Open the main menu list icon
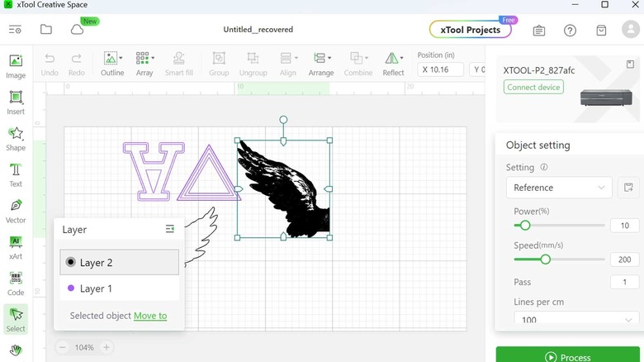Viewport: 644px width, 362px height. pos(15,30)
